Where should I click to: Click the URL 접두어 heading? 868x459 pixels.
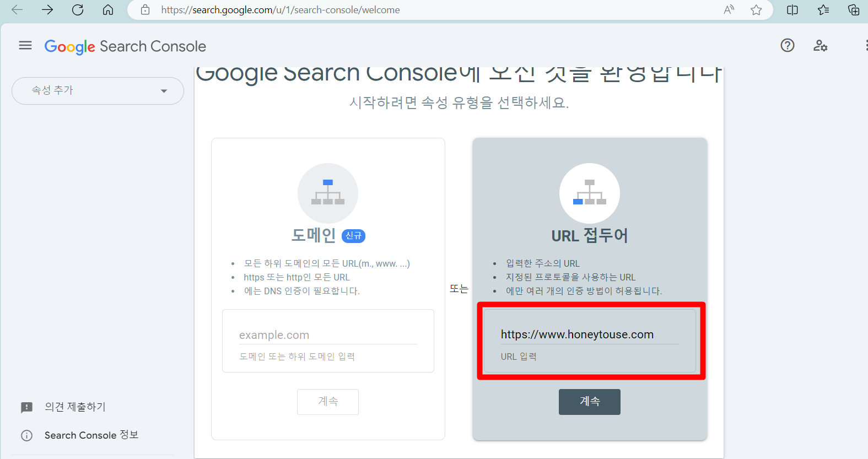tap(590, 236)
